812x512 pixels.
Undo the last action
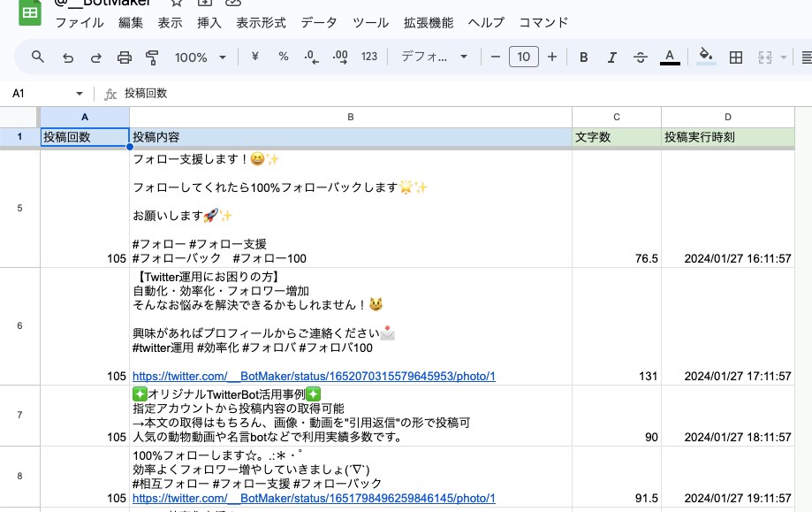(x=68, y=57)
